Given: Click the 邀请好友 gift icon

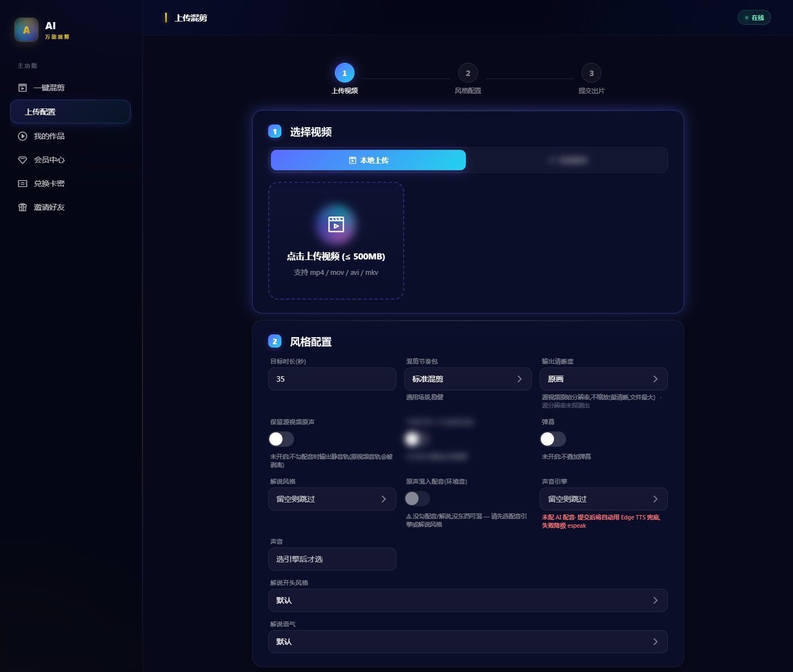Looking at the screenshot, I should click(x=23, y=207).
